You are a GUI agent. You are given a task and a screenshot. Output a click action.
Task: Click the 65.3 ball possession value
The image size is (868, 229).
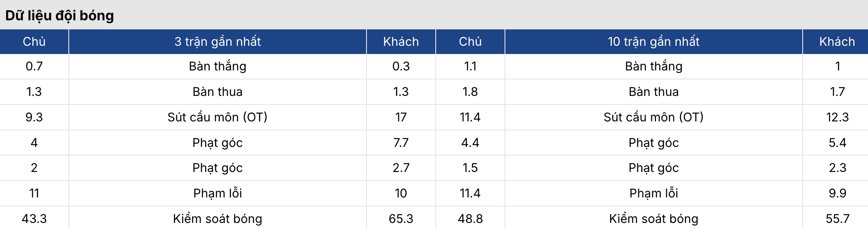click(x=401, y=219)
